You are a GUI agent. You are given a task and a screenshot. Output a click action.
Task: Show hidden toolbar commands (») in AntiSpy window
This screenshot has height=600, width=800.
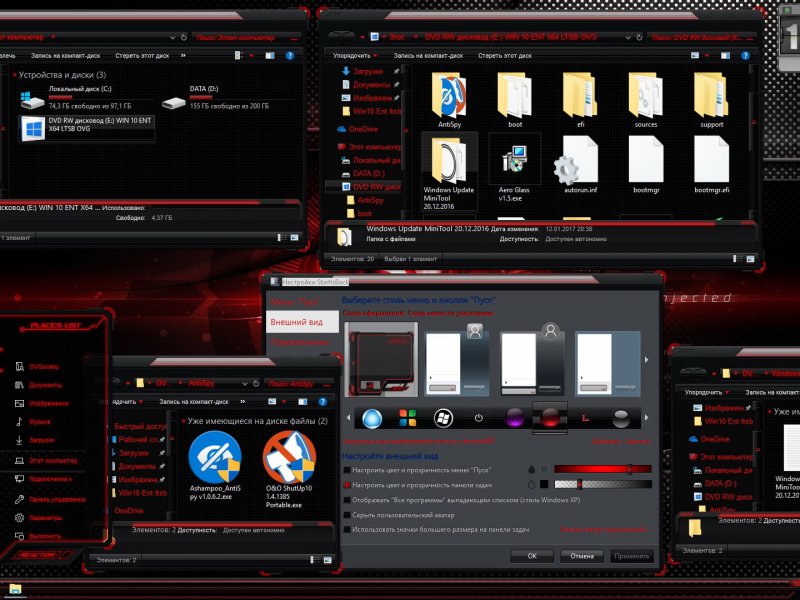(242, 402)
